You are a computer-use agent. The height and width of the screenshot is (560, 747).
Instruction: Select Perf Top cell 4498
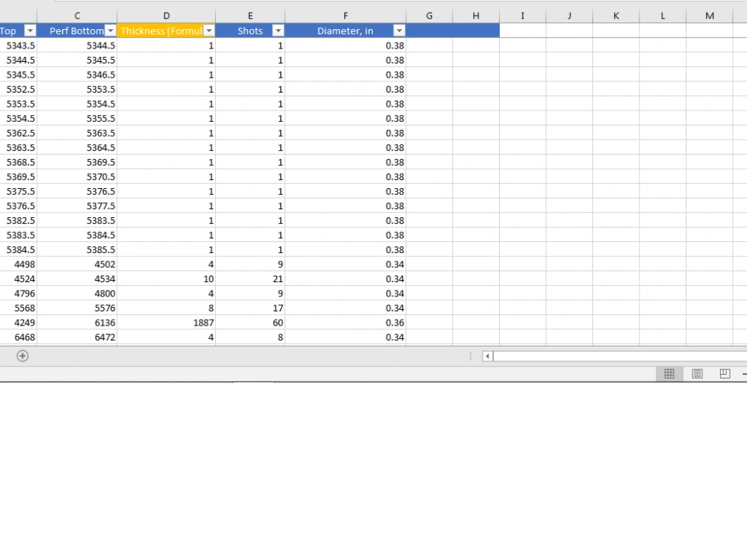click(18, 264)
